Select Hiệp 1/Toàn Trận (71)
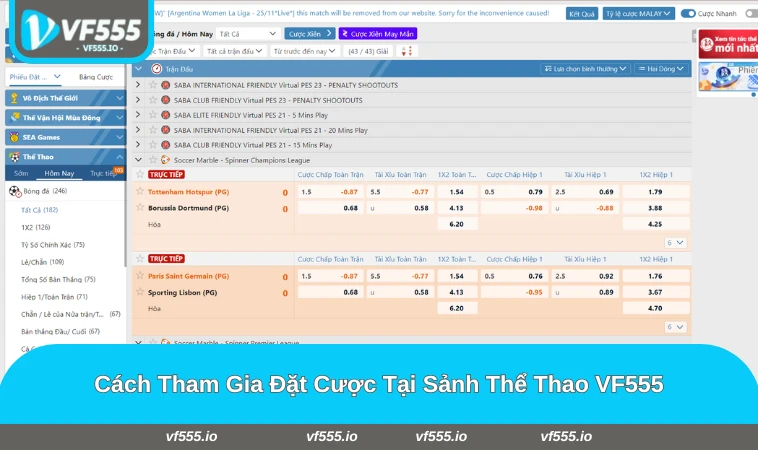Image resolution: width=758 pixels, height=450 pixels. tap(54, 297)
